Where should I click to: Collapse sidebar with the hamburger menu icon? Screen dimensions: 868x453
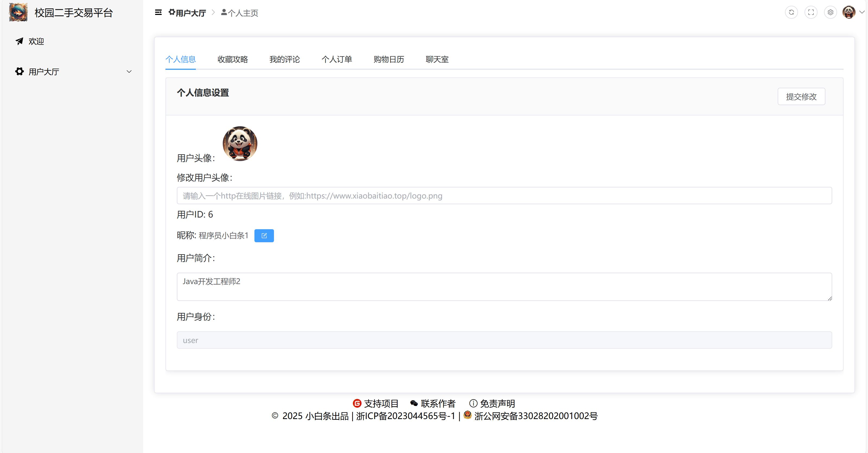158,12
